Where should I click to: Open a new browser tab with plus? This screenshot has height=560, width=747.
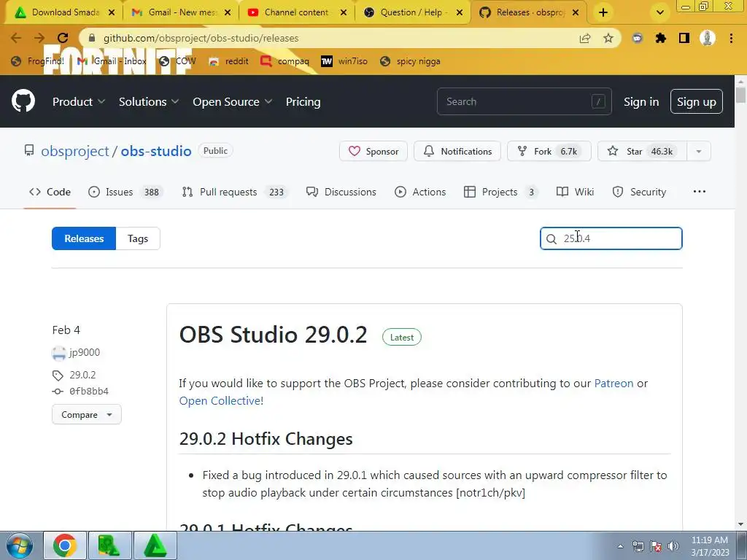pyautogui.click(x=603, y=12)
